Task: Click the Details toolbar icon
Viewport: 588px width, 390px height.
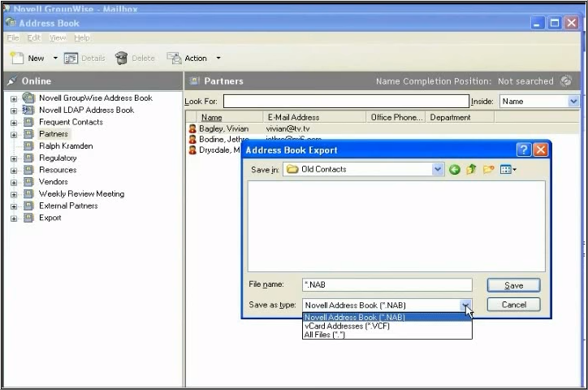Action: pyautogui.click(x=71, y=58)
